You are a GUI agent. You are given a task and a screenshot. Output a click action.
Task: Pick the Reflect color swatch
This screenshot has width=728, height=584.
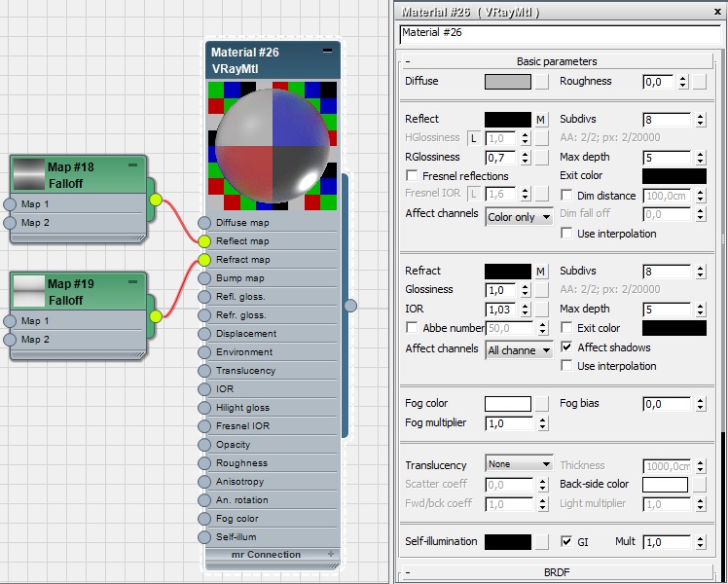coord(508,120)
